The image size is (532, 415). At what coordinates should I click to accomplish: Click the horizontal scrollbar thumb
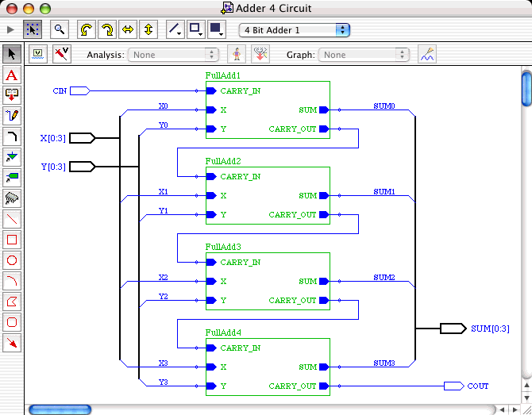60,409
